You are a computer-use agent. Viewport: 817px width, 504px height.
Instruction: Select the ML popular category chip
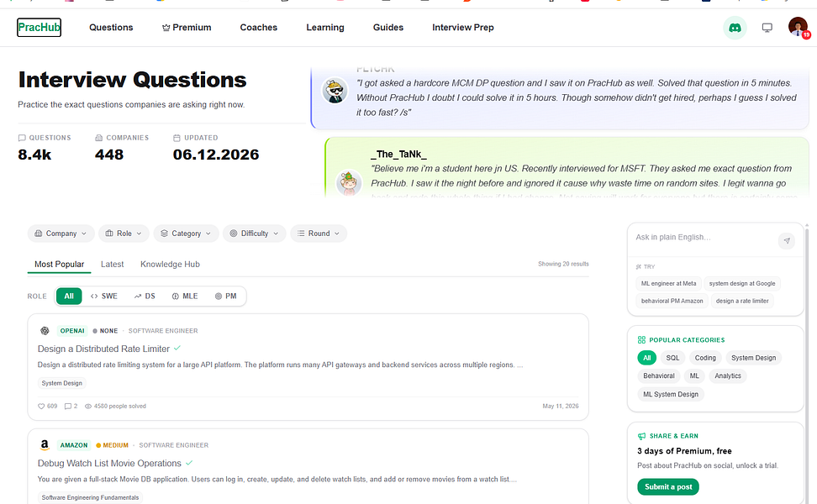pyautogui.click(x=694, y=376)
